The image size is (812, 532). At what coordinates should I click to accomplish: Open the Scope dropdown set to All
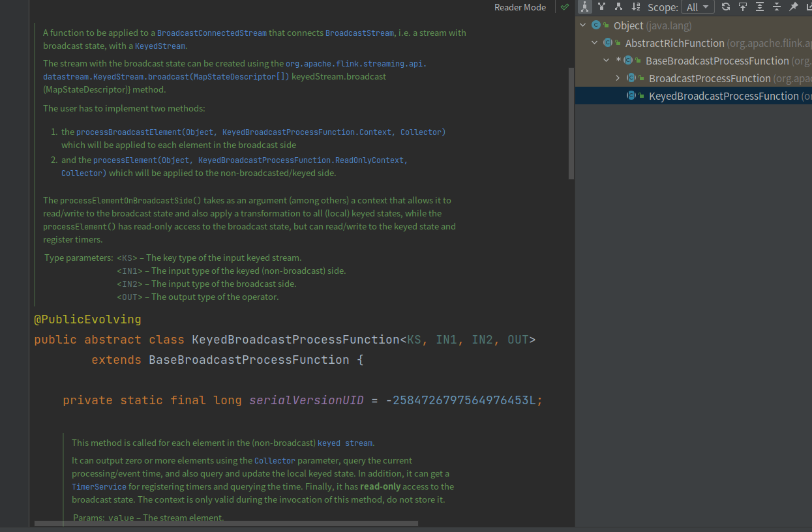click(697, 7)
